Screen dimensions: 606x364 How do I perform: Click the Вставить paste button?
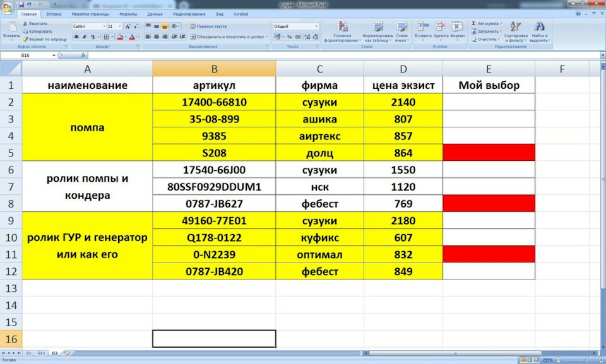point(11,30)
